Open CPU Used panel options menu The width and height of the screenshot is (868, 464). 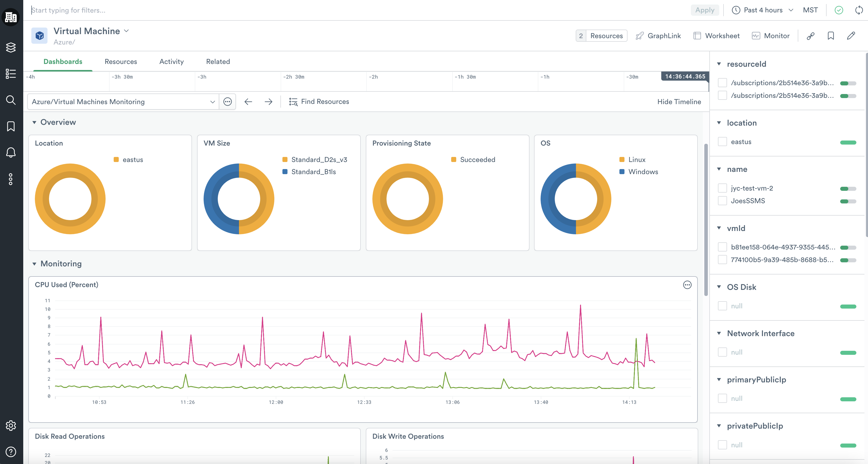[x=687, y=285]
